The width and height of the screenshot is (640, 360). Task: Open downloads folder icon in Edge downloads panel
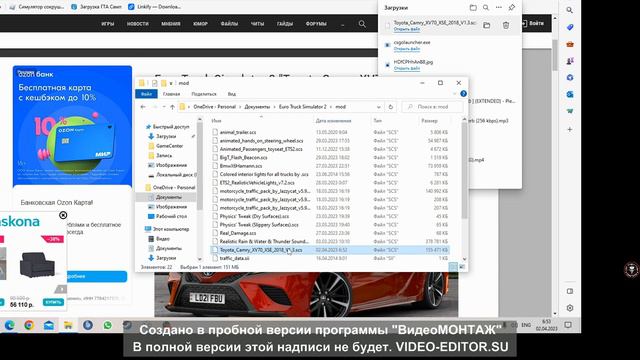tap(473, 7)
